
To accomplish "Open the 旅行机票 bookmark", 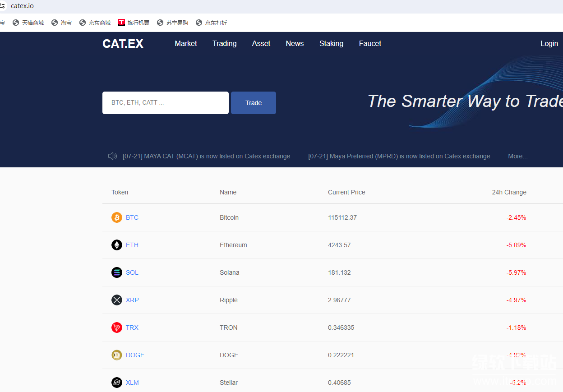I will pos(134,23).
